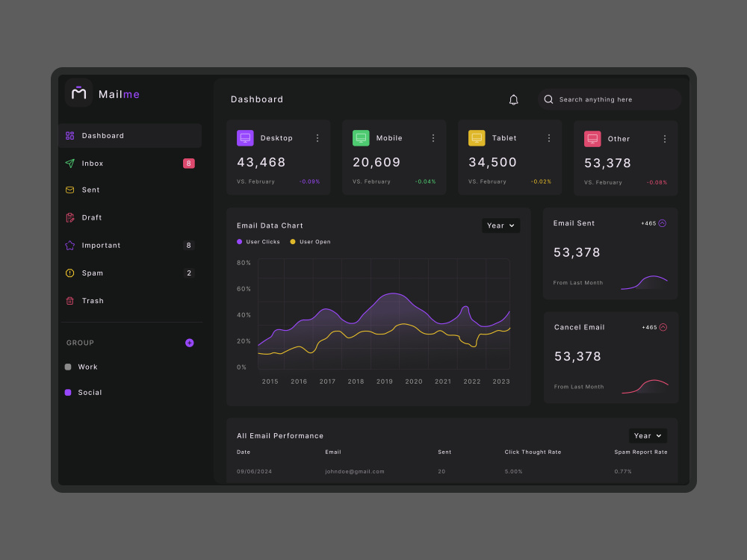Click the Inbox paper plane icon
The height and width of the screenshot is (560, 747).
point(69,164)
